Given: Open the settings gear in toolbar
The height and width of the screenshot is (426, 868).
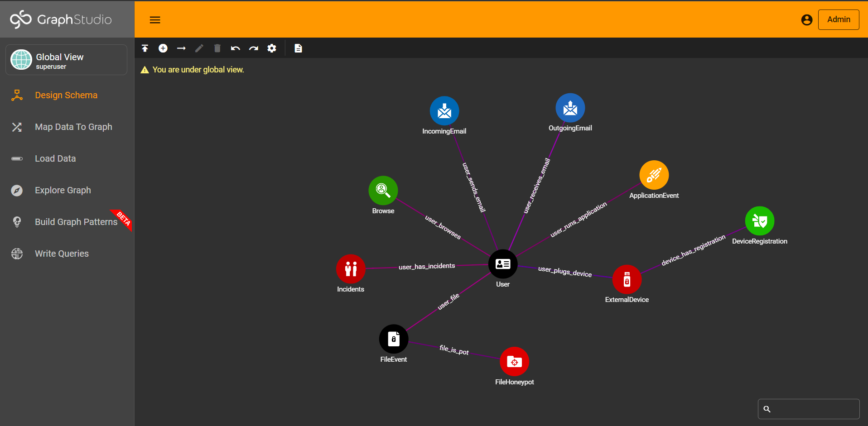Looking at the screenshot, I should tap(272, 48).
